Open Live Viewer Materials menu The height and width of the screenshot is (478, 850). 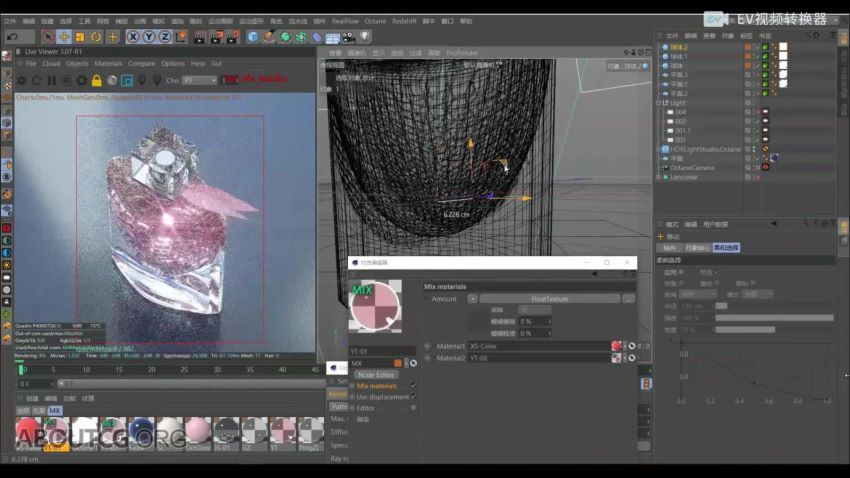point(108,63)
